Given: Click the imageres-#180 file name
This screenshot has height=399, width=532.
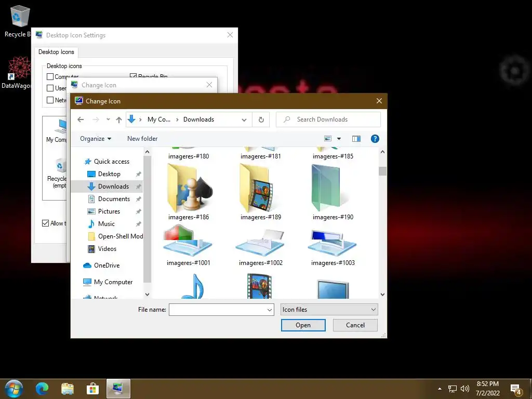Looking at the screenshot, I should (x=188, y=156).
